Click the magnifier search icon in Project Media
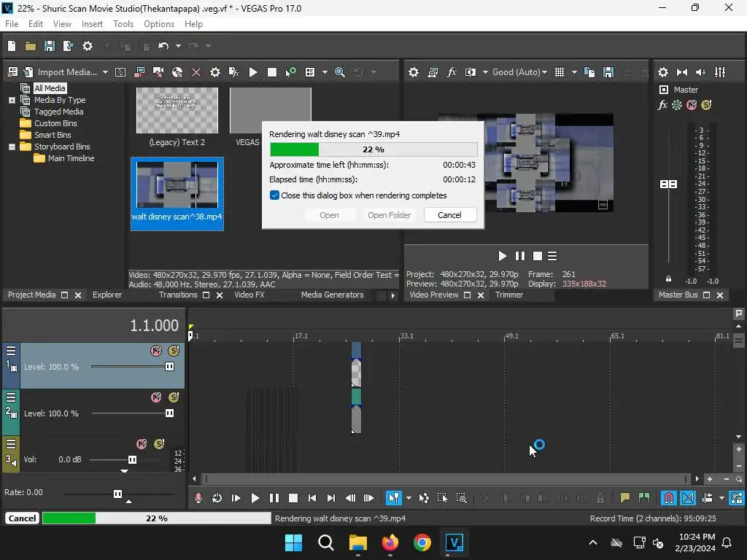The height and width of the screenshot is (560, 747). tap(340, 72)
